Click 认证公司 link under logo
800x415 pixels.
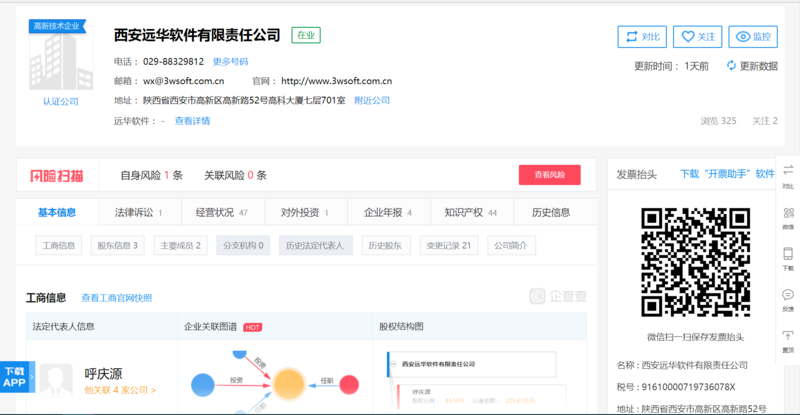pyautogui.click(x=61, y=102)
